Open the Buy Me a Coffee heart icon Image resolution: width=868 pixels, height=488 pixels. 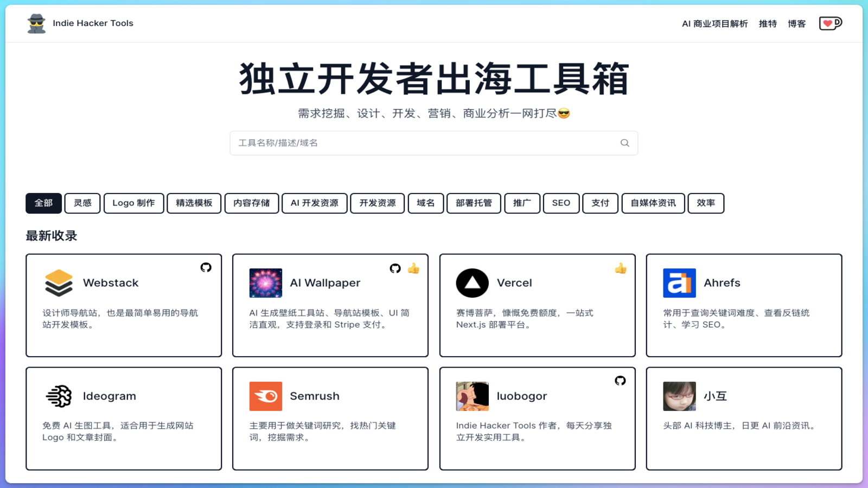coord(830,23)
